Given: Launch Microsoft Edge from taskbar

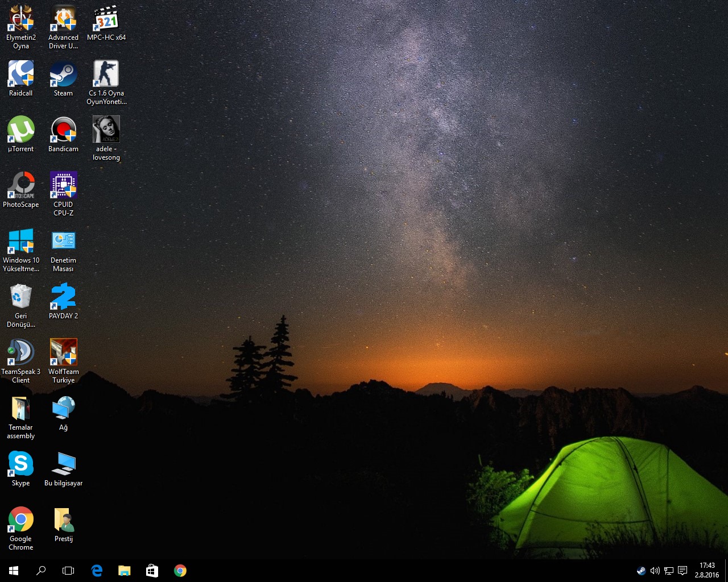Looking at the screenshot, I should (97, 571).
